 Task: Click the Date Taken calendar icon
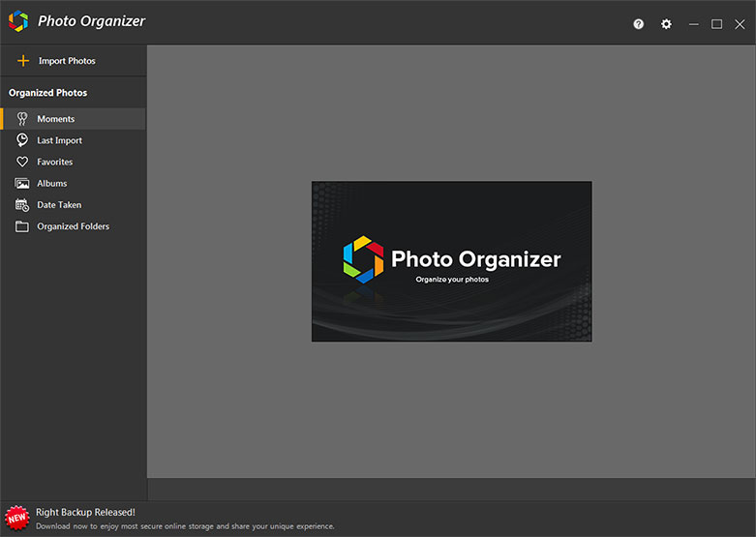[22, 205]
